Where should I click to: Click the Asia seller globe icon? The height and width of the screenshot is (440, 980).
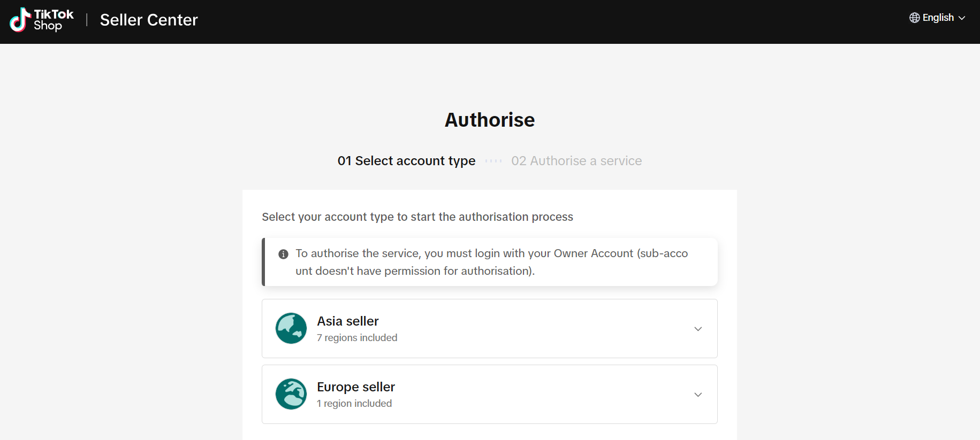click(291, 328)
